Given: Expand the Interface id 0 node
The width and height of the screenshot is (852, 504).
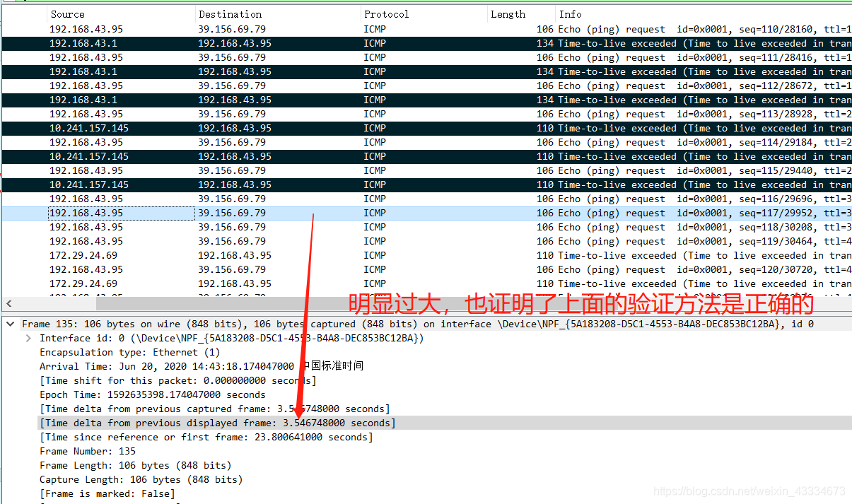Looking at the screenshot, I should [x=28, y=338].
